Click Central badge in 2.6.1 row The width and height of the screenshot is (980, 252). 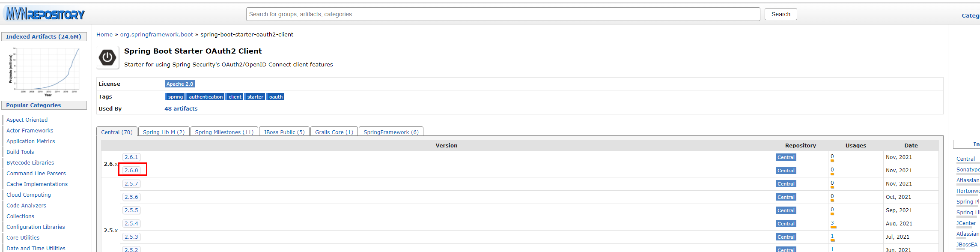coord(786,157)
